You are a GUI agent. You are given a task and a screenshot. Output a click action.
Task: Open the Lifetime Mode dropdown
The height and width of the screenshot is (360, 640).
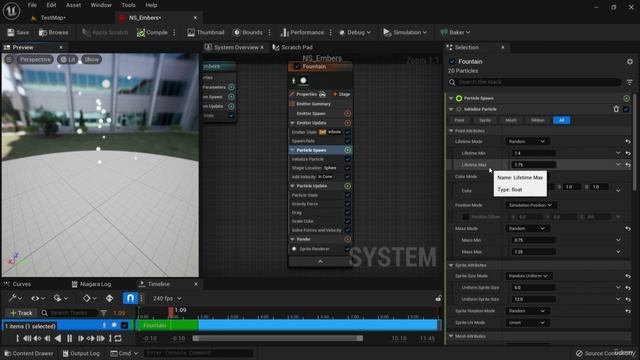click(x=527, y=142)
